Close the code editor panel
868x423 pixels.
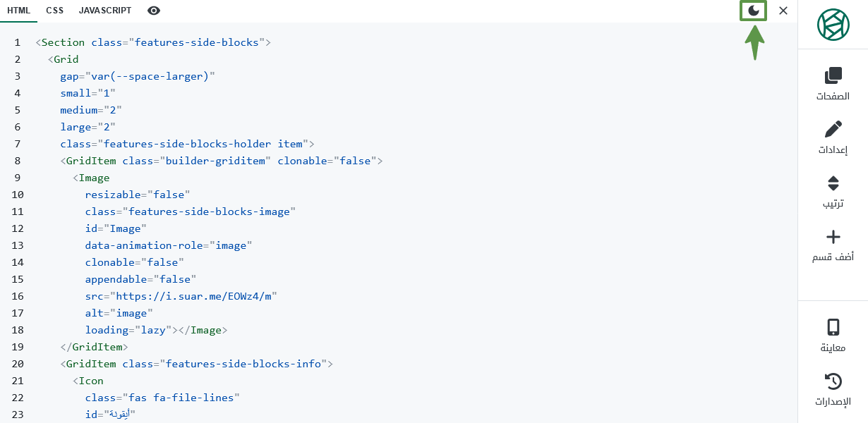click(x=783, y=11)
